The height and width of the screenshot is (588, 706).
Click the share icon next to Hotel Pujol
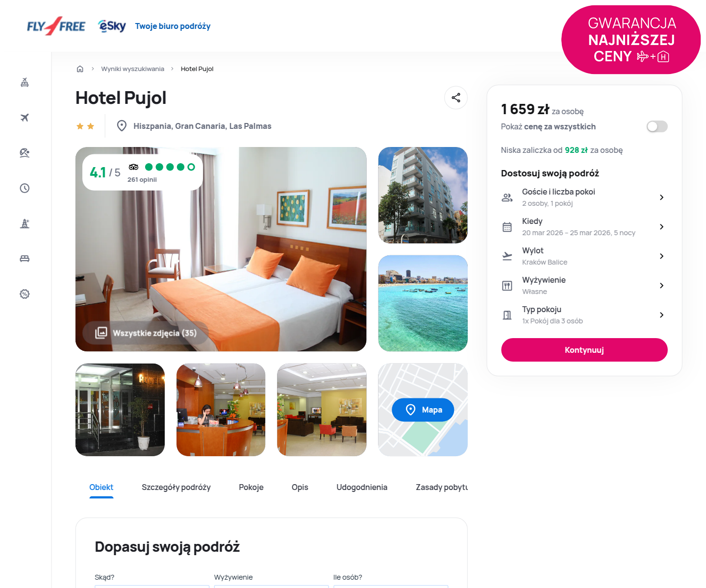point(455,98)
